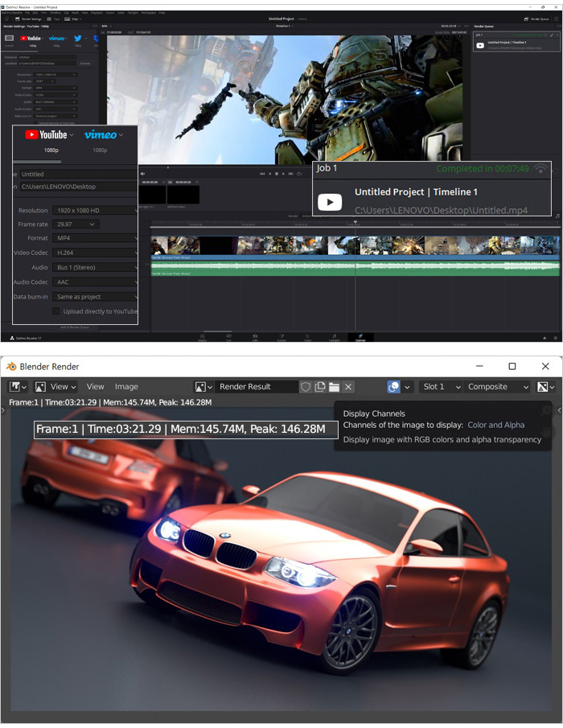Click the Blender logo in the window title bar
The height and width of the screenshot is (728, 563).
point(11,367)
